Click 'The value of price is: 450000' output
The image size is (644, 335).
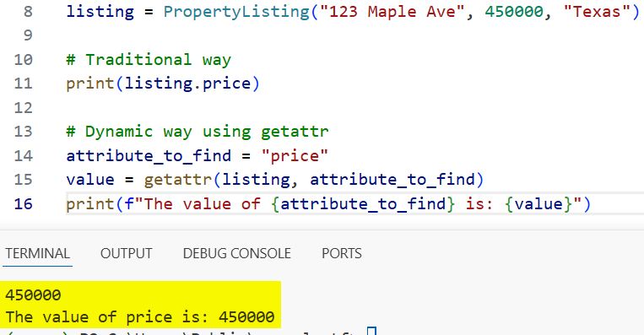pyautogui.click(x=140, y=317)
